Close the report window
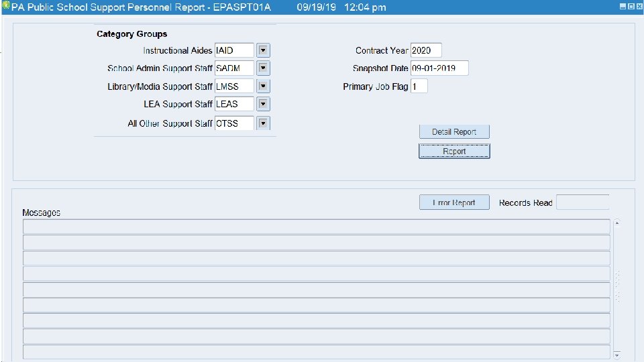 pos(639,7)
